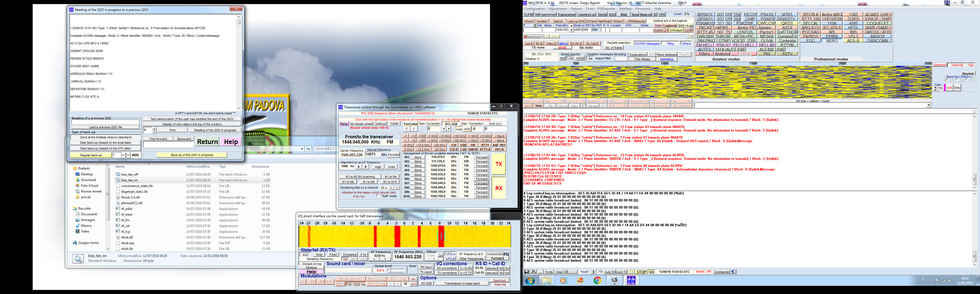
Task: Open the router-arrows taskbar application icon
Action: point(614,281)
